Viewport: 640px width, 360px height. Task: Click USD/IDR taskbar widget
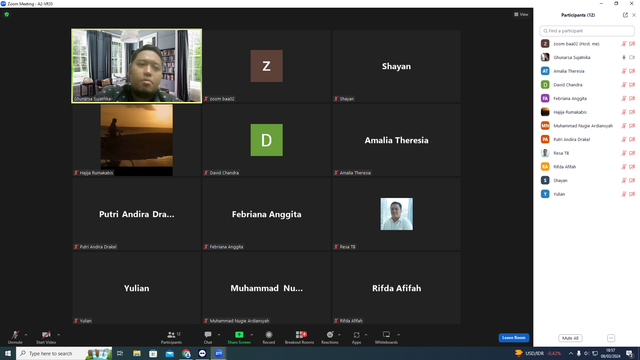[538, 353]
